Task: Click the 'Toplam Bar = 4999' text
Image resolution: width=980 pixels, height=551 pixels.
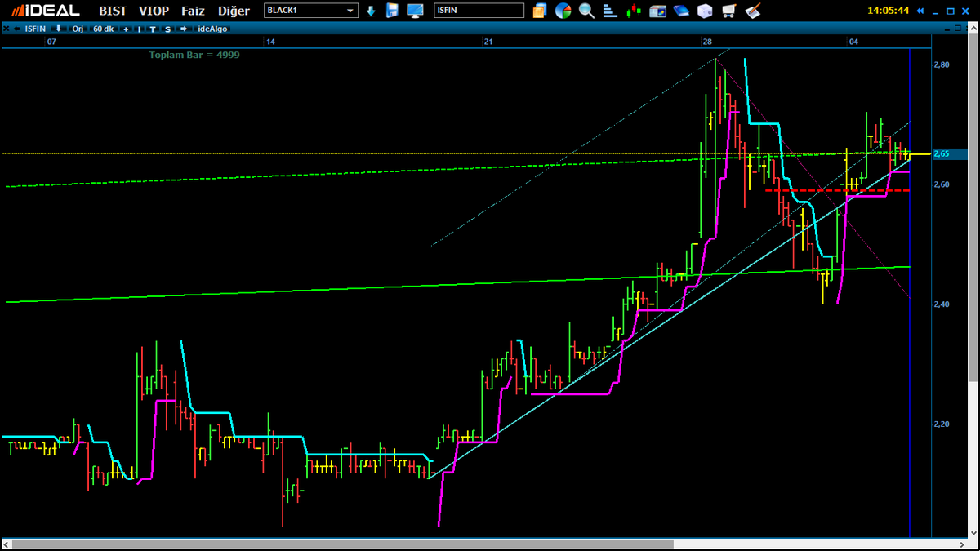Action: (194, 55)
